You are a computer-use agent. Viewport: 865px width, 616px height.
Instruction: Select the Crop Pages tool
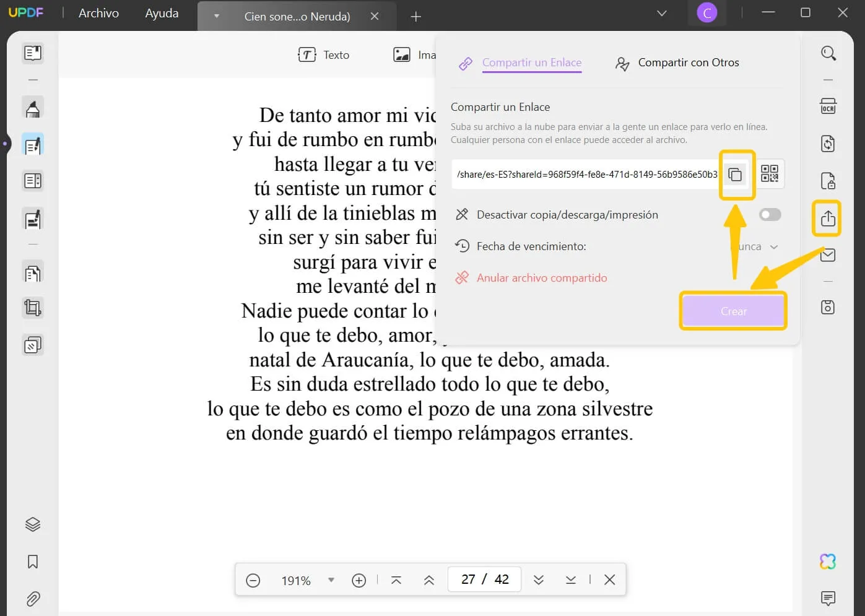[x=33, y=308]
